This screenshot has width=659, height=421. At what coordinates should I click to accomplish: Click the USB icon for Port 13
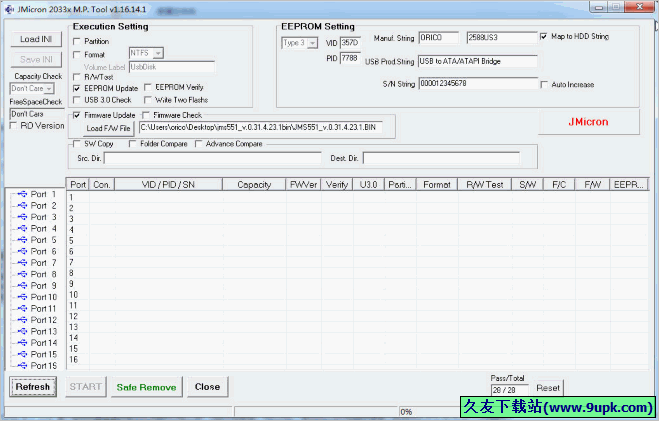22,331
